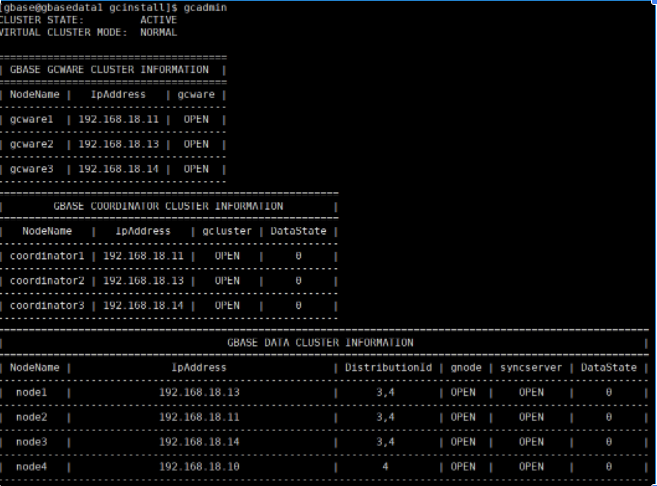Click the gcware1 node name
Screen dimensions: 657x486
click(31, 119)
